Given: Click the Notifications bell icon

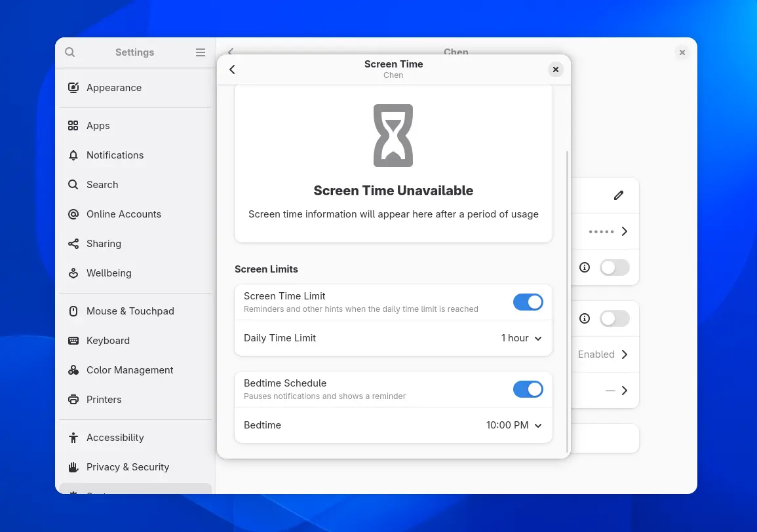Looking at the screenshot, I should (73, 155).
